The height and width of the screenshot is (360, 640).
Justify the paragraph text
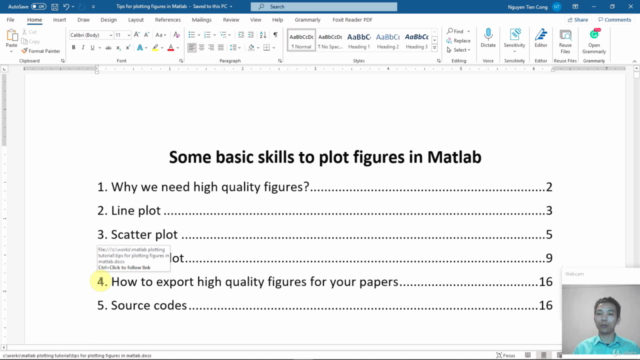[x=221, y=48]
